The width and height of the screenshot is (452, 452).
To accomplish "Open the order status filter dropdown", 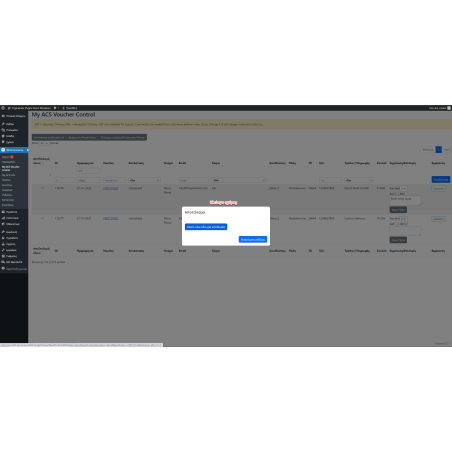I will [144, 180].
